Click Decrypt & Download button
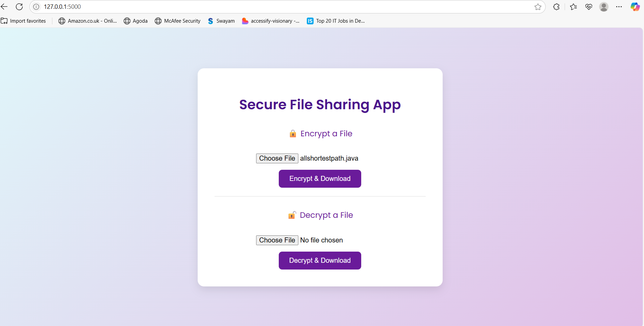This screenshot has width=644, height=326. point(320,260)
